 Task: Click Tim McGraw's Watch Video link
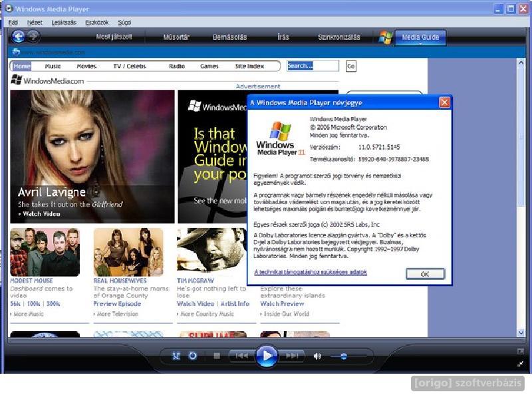196,304
